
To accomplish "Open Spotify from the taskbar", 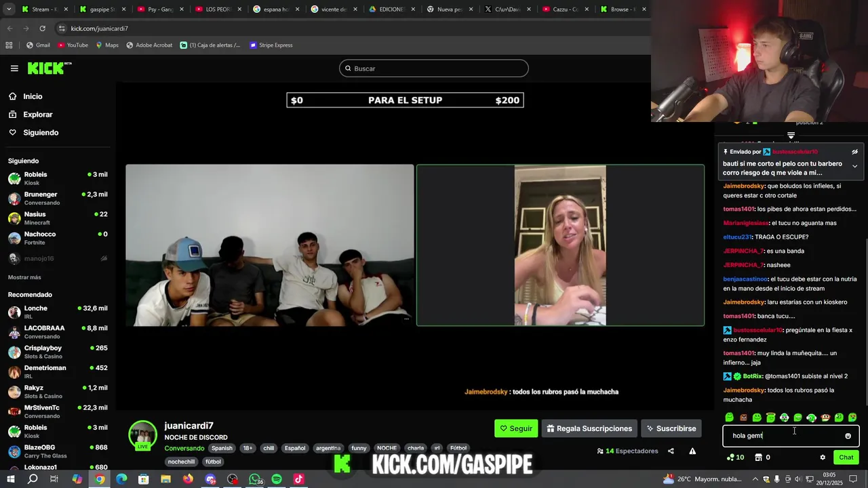I will [277, 479].
